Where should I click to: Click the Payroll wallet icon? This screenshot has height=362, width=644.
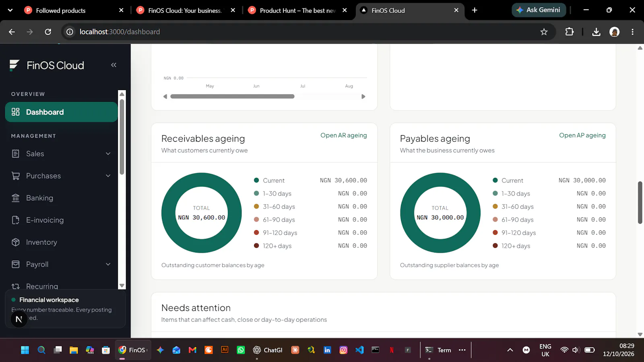(16, 264)
